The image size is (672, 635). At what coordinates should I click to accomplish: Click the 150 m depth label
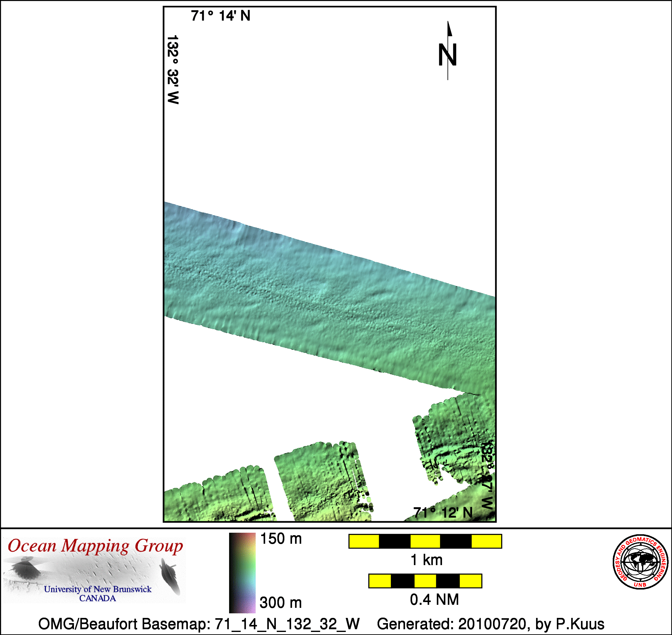pos(281,539)
